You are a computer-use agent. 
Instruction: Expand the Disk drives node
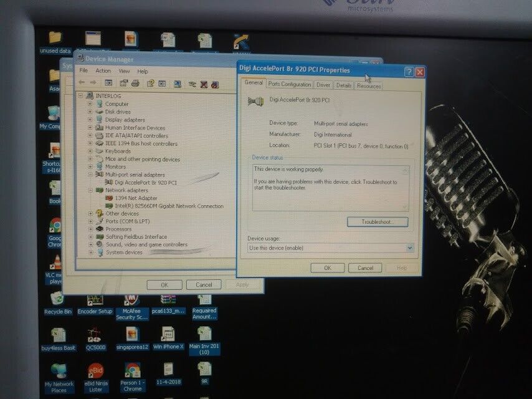(90, 112)
